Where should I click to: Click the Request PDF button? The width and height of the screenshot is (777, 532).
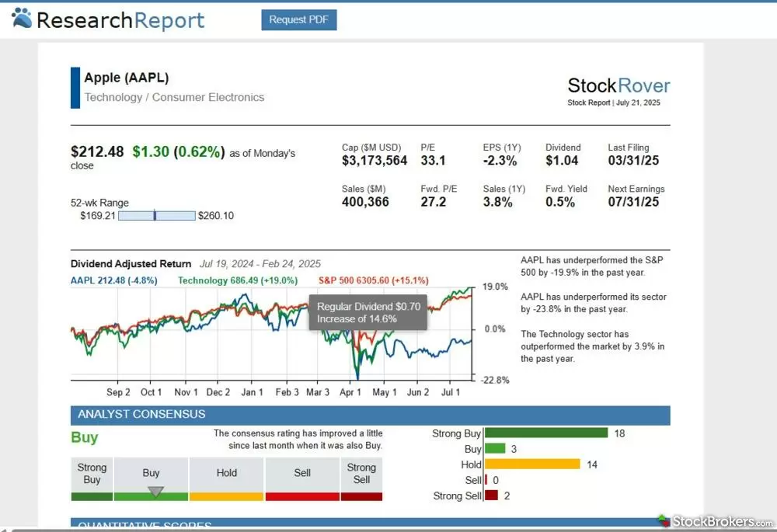[x=299, y=20]
